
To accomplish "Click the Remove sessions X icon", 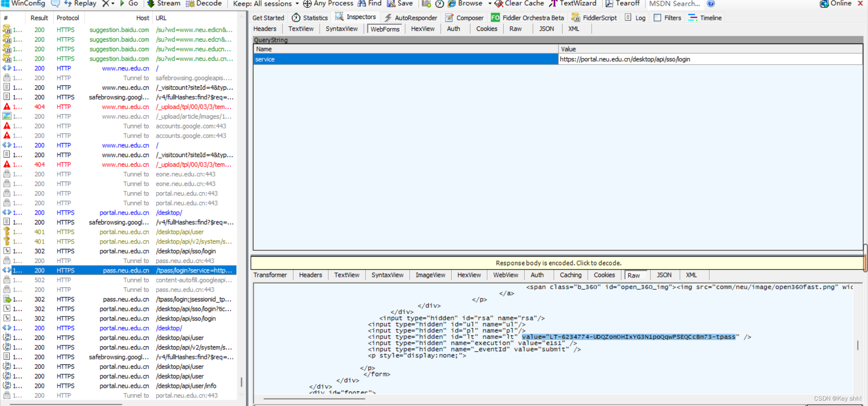I will point(105,4).
